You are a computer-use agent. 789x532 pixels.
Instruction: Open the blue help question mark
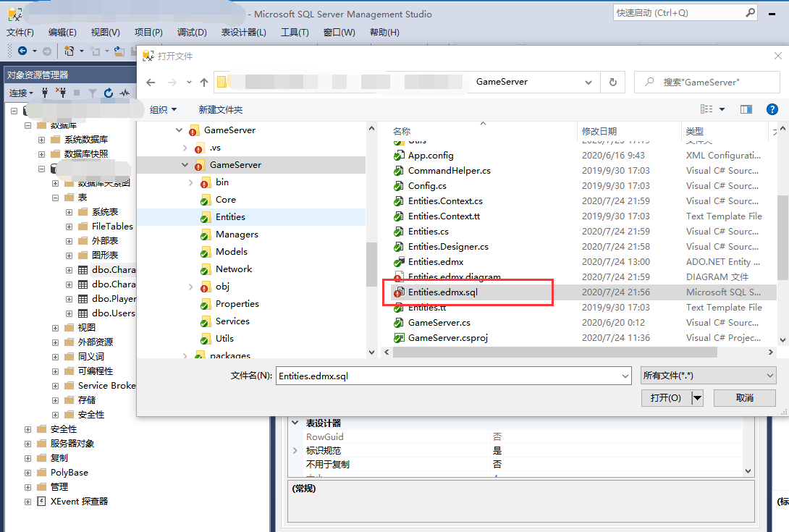click(772, 109)
